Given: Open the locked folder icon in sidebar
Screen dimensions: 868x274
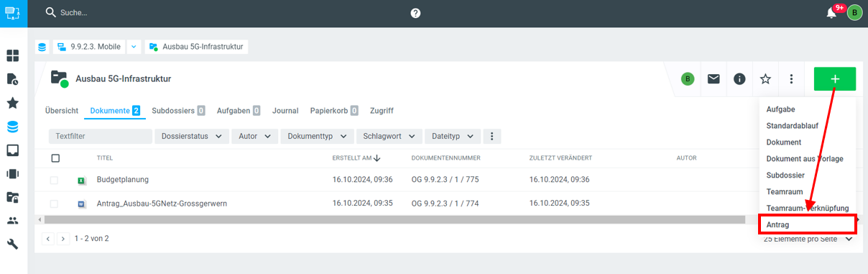Looking at the screenshot, I should pyautogui.click(x=12, y=197).
